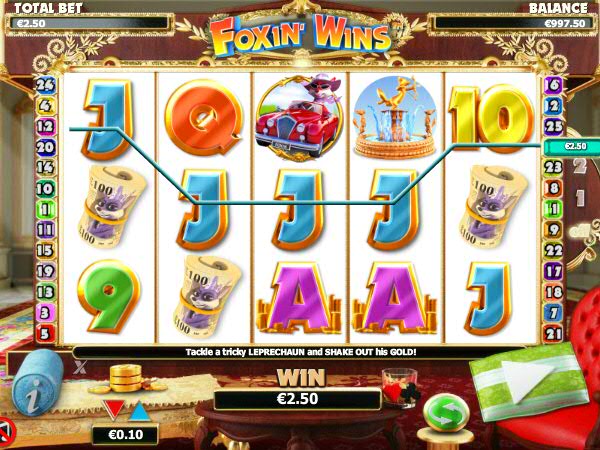600x450 pixels.
Task: Click the golden fountain symbol
Action: pos(395,117)
